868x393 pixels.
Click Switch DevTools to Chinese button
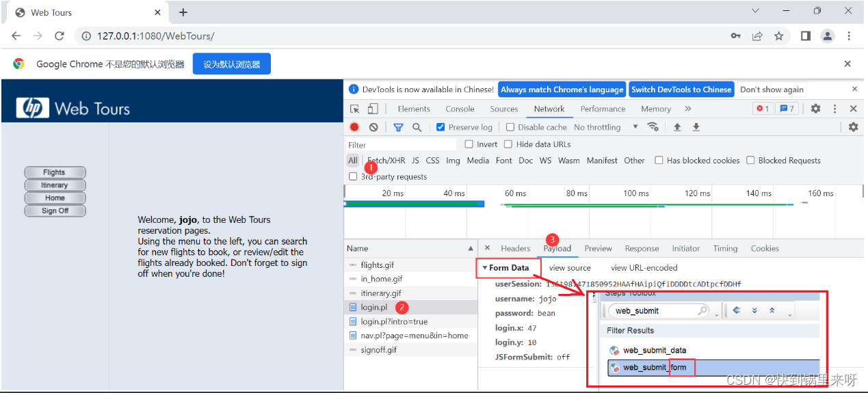681,90
